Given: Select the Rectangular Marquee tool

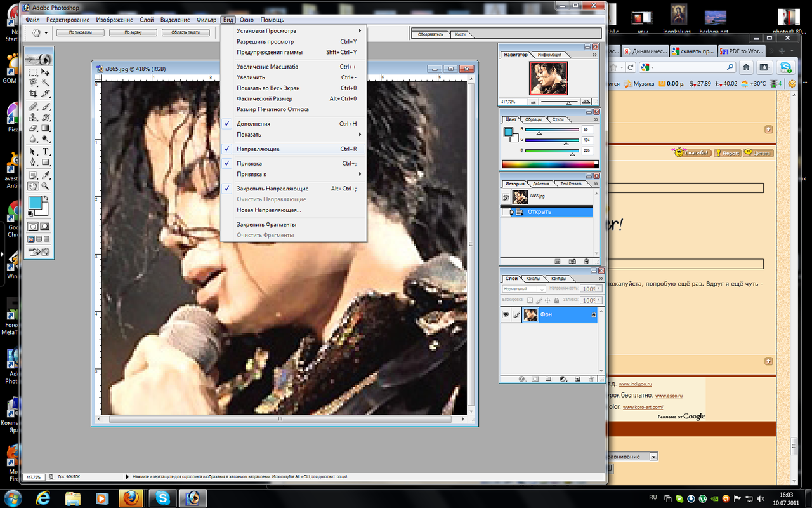Looking at the screenshot, I should (32, 72).
